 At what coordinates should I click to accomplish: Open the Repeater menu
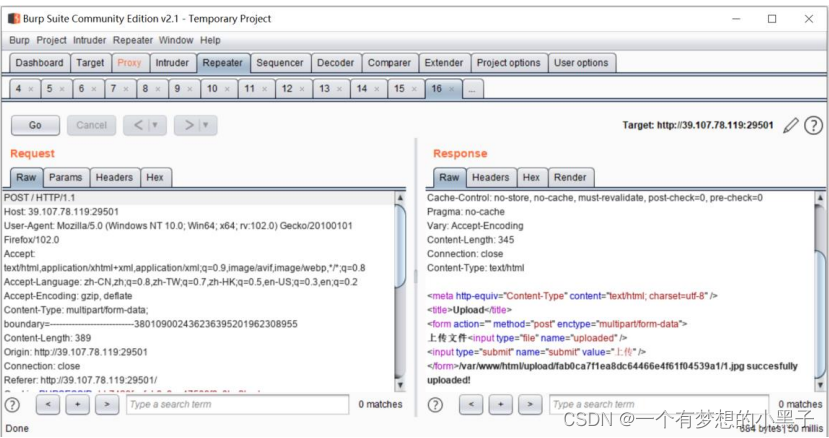click(133, 40)
